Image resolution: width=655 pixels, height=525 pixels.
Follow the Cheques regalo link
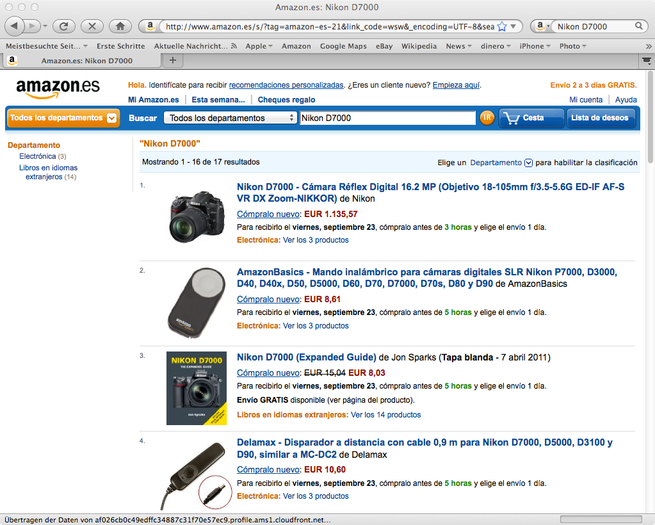(x=286, y=100)
